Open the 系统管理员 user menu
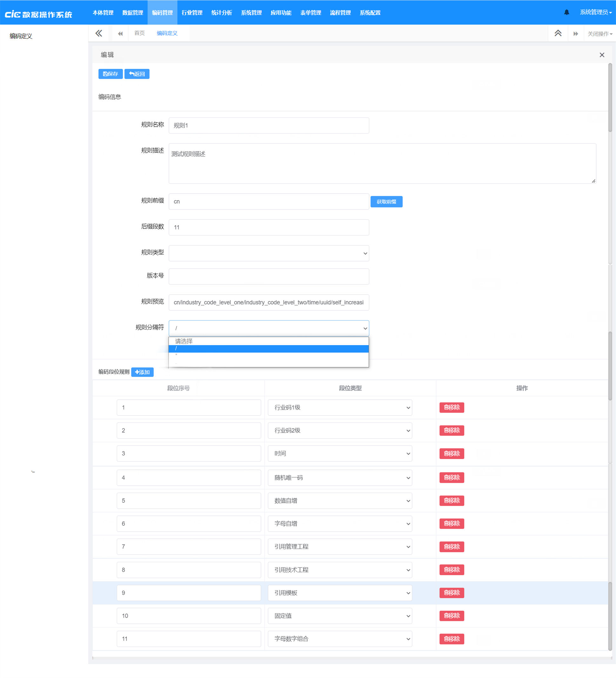Viewport: 616px width, 678px height. [595, 12]
